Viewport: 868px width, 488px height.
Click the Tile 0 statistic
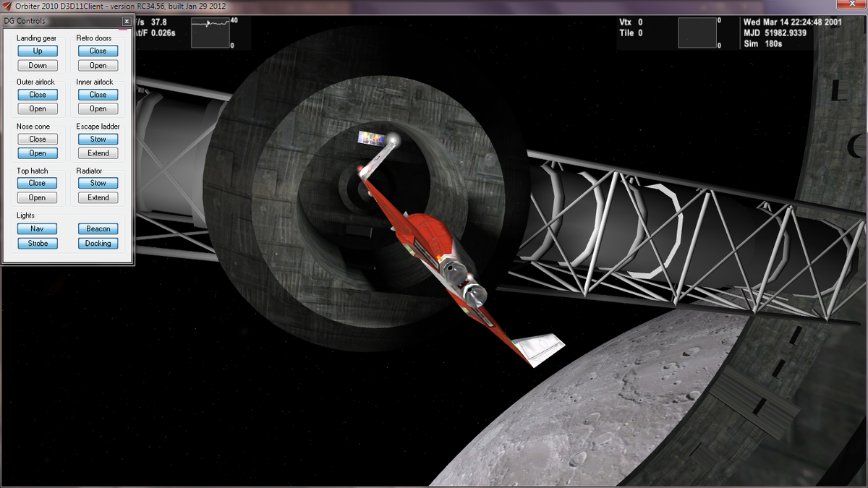(631, 33)
